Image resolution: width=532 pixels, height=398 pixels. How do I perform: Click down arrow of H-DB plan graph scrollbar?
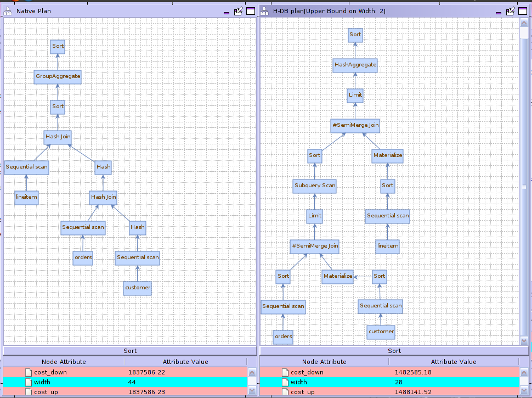click(524, 340)
